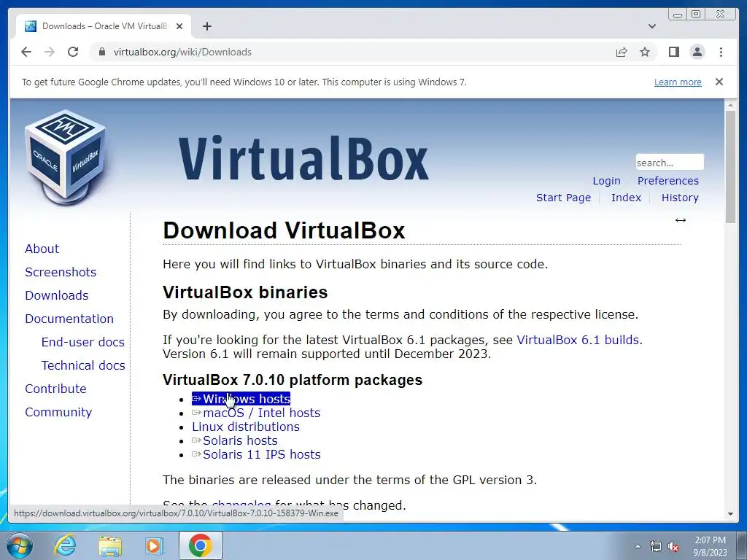Open the Chrome side panel
The height and width of the screenshot is (560, 747).
[673, 52]
